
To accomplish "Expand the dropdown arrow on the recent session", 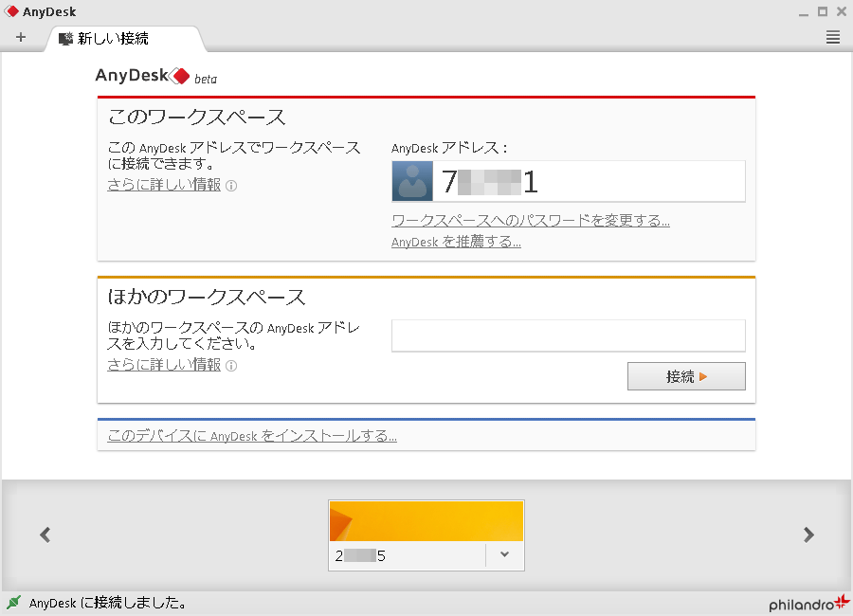I will pyautogui.click(x=504, y=555).
